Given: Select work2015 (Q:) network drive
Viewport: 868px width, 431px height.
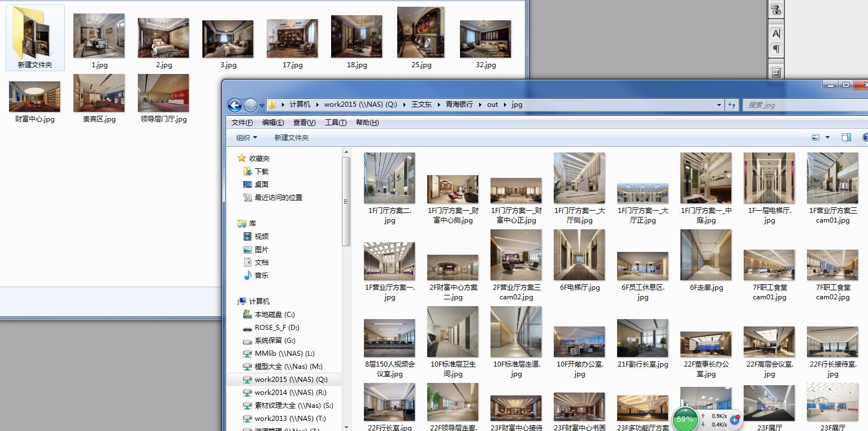Looking at the screenshot, I should 285,379.
